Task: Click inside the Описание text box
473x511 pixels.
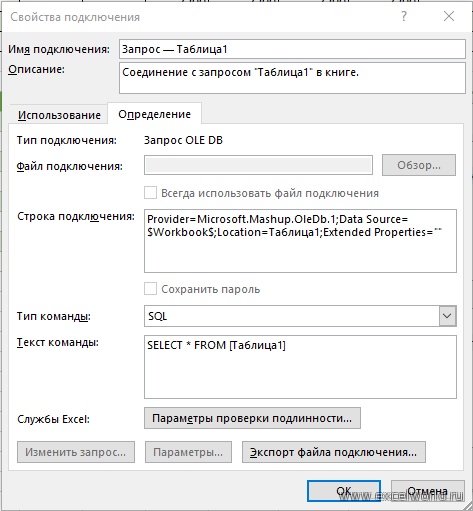Action: pos(292,78)
